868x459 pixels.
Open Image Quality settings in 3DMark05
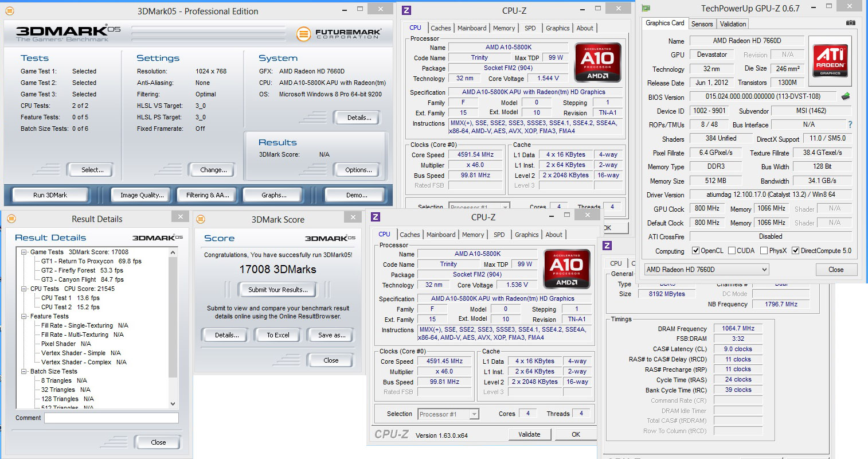pos(142,195)
